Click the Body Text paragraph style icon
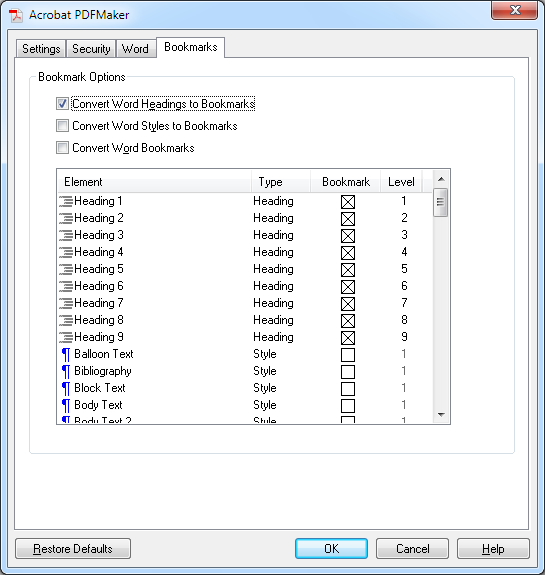 pyautogui.click(x=66, y=406)
